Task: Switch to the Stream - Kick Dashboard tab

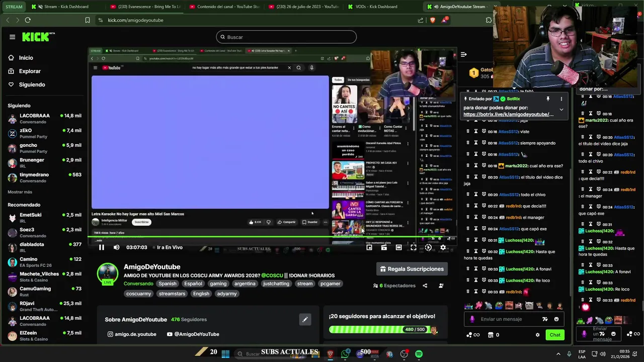Action: (x=66, y=7)
